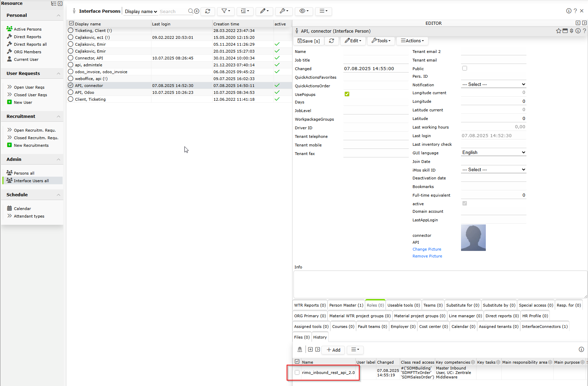The height and width of the screenshot is (386, 588).
Task: Open the Notification select dropdown
Action: [493, 84]
